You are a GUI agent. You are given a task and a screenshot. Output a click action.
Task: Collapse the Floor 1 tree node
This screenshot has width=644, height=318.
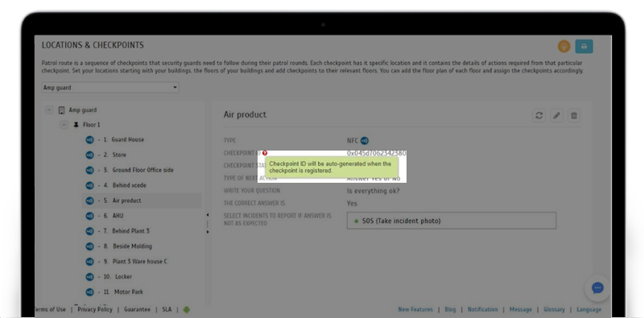tap(64, 125)
